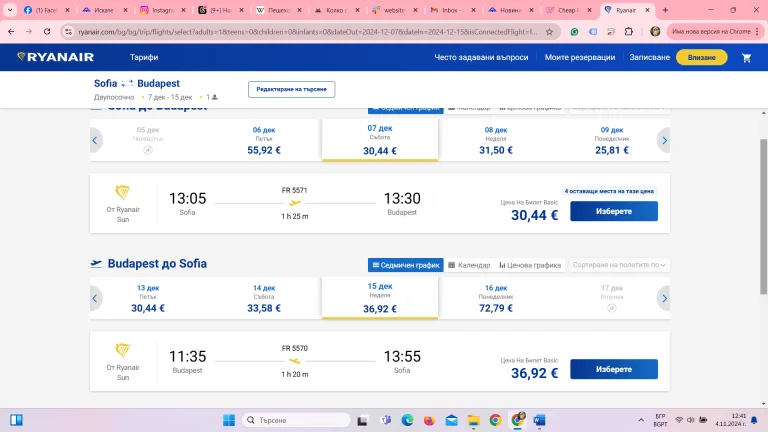Select Ценова графика view for return flights
Viewport: 768px width, 432px height.
pyautogui.click(x=530, y=265)
